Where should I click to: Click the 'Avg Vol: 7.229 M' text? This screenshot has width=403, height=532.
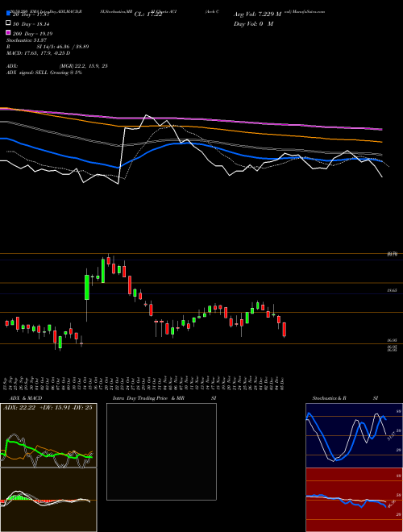click(257, 15)
